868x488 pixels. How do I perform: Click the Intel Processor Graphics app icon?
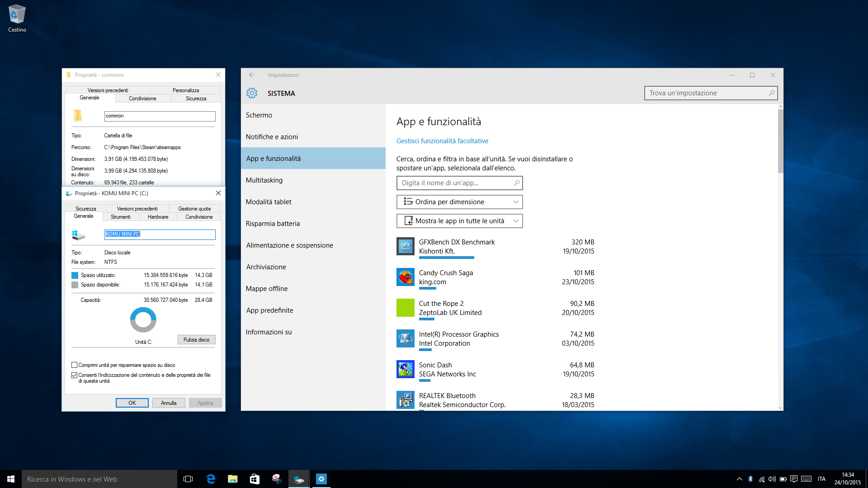(406, 338)
